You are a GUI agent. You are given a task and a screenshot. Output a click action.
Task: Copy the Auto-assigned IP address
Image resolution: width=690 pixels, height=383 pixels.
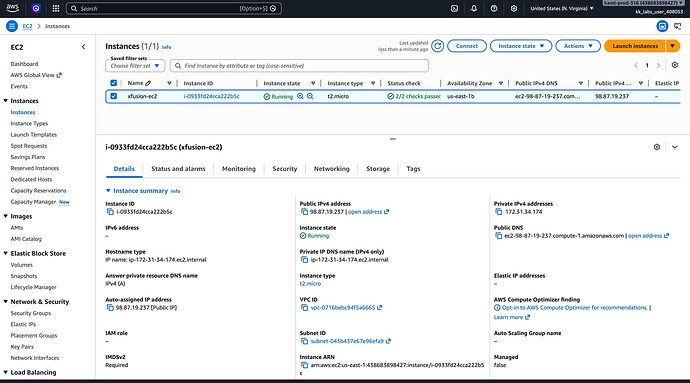click(110, 308)
